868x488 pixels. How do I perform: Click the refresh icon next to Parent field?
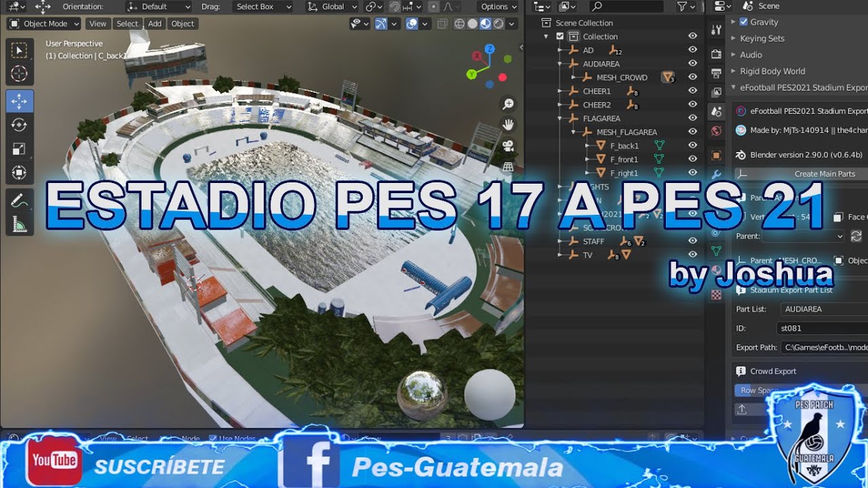(x=856, y=236)
